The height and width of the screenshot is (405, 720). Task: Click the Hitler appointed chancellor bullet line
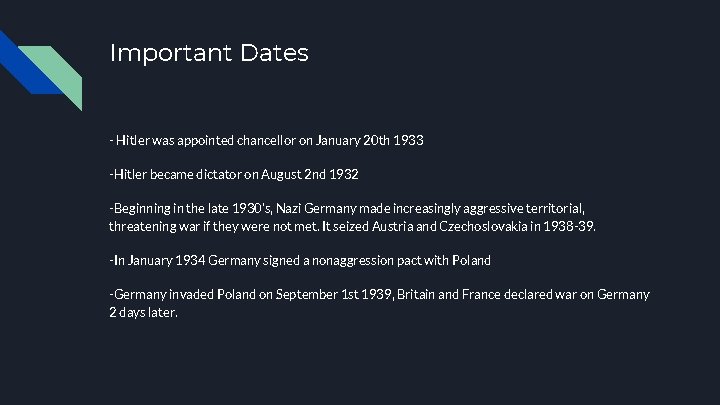pyautogui.click(x=266, y=141)
